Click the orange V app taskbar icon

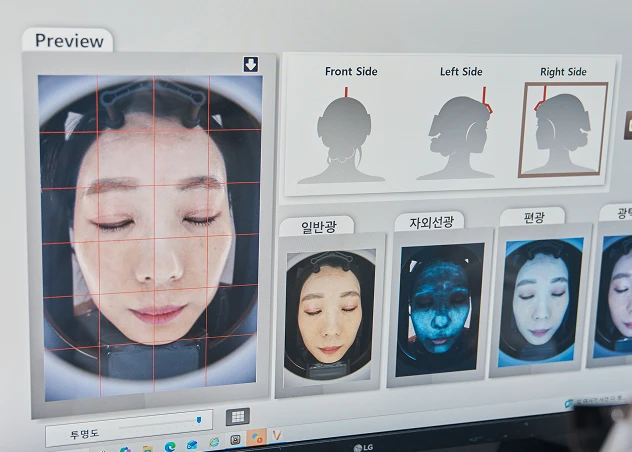[276, 435]
